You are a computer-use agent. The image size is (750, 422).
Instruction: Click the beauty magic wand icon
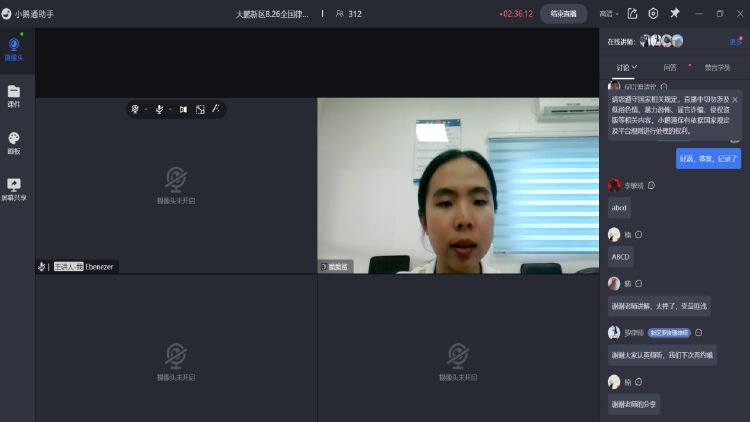pos(215,108)
